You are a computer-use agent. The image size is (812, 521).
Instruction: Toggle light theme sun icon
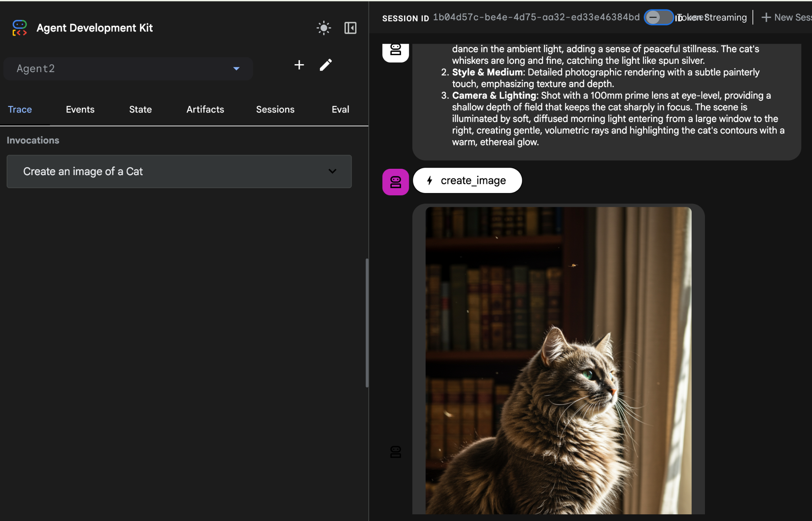pos(324,28)
